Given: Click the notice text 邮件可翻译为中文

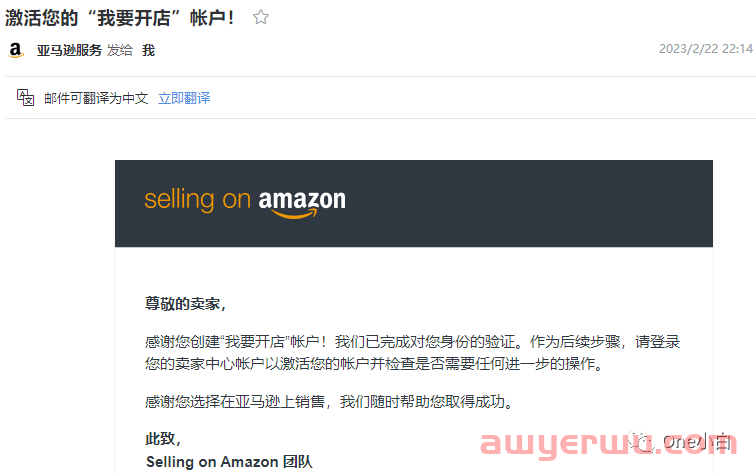Looking at the screenshot, I should pyautogui.click(x=96, y=98).
